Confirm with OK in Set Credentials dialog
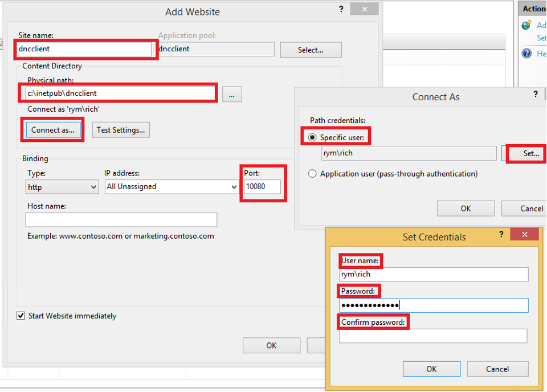 [x=431, y=369]
